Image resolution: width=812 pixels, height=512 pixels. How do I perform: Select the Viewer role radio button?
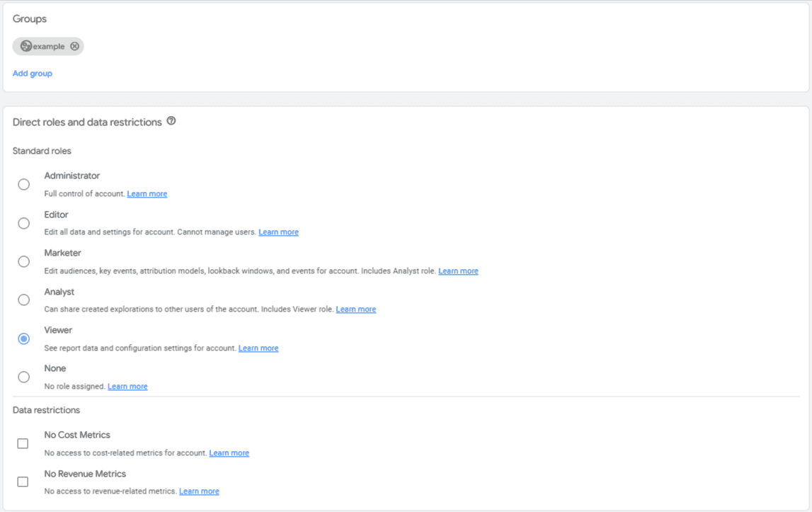pyautogui.click(x=24, y=339)
